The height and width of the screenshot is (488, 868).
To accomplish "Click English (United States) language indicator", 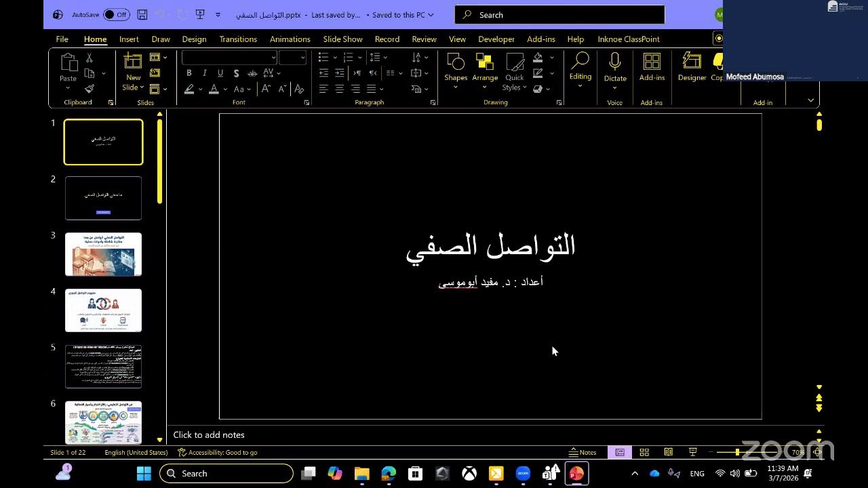I will pos(136,452).
